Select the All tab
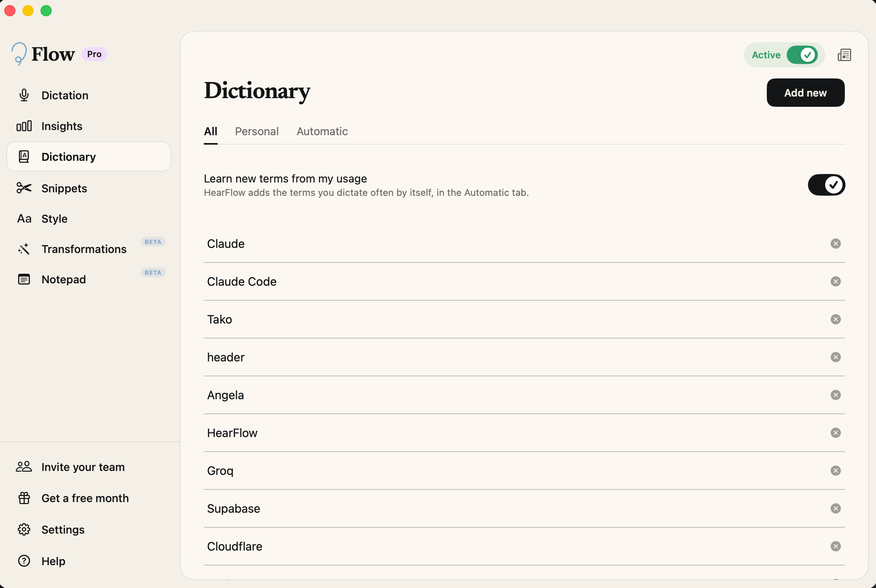This screenshot has height=588, width=876. click(x=211, y=131)
